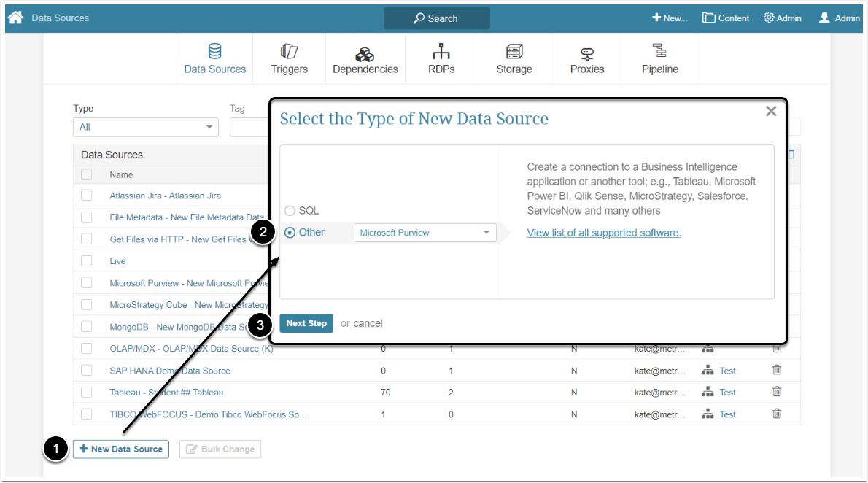Click the home icon in top bar
Viewport: 868px width, 483px height.
pyautogui.click(x=16, y=18)
